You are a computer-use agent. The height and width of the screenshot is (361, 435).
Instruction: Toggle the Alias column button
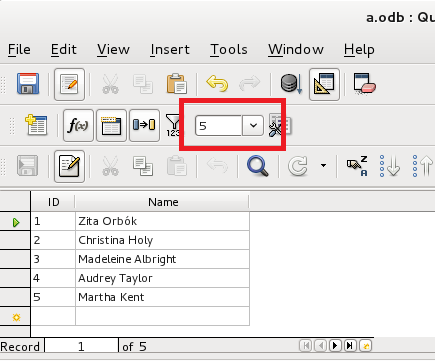point(144,125)
